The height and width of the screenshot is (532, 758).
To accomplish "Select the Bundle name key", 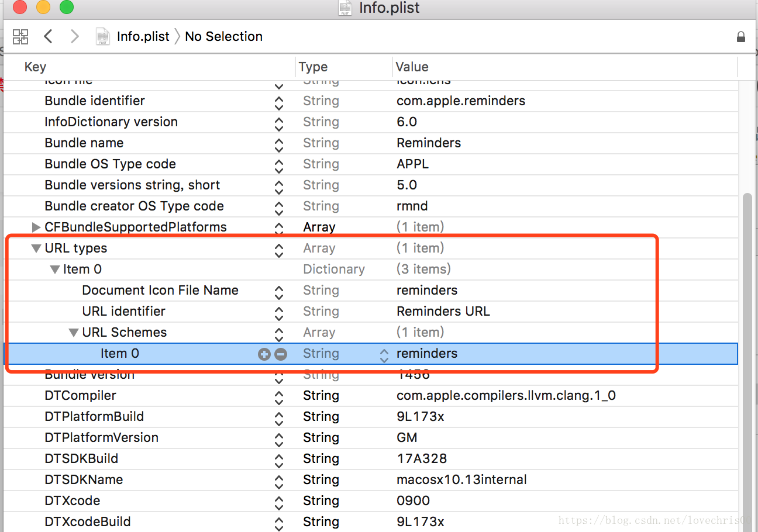I will click(84, 143).
